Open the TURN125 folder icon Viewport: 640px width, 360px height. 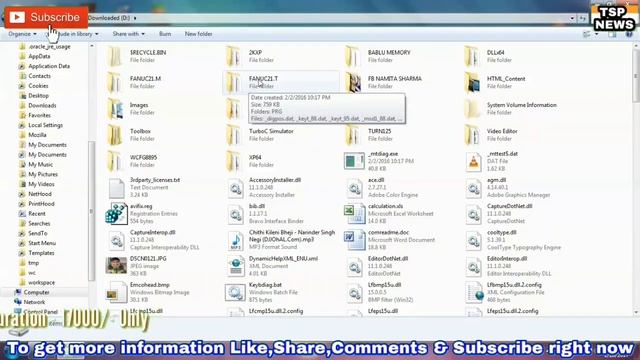pyautogui.click(x=353, y=135)
